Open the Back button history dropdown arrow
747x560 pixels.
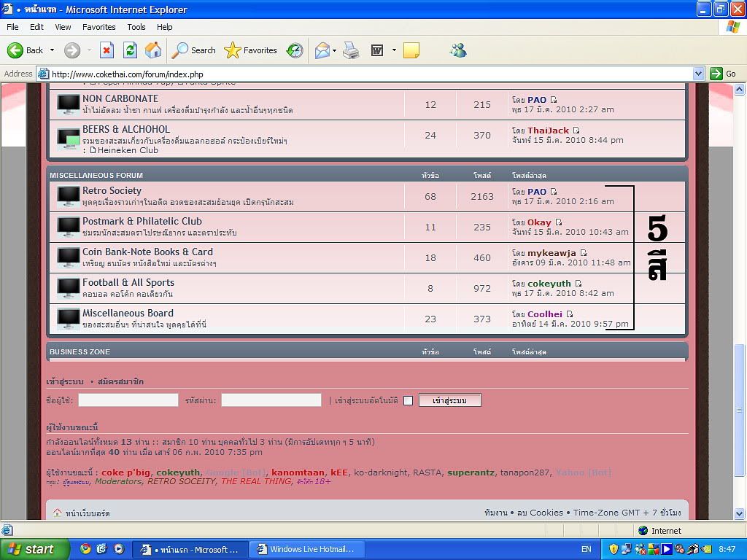tap(52, 50)
